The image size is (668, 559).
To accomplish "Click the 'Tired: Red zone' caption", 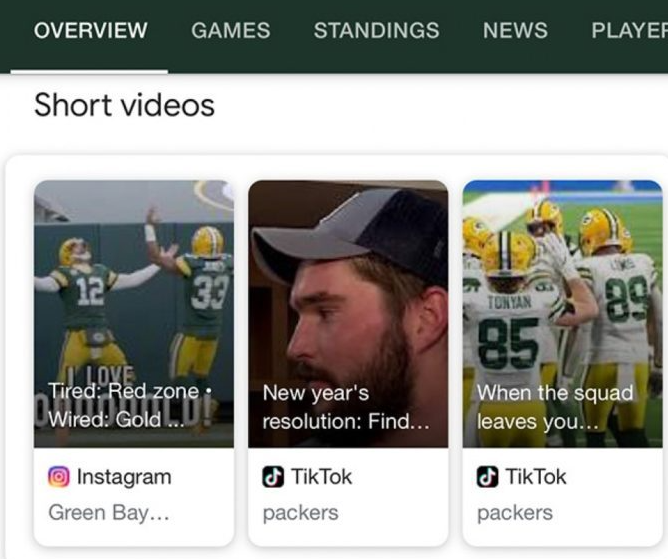I will [x=130, y=405].
